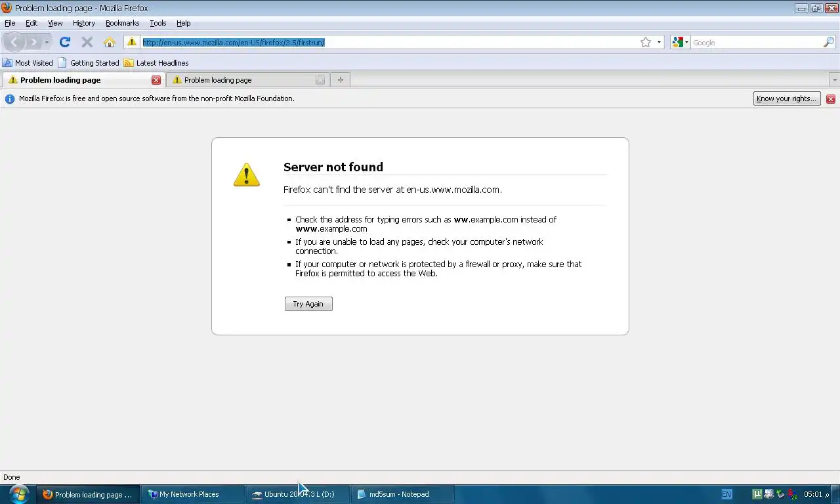Click the Stop loading X icon
Screen dimensions: 840x504
click(x=87, y=42)
